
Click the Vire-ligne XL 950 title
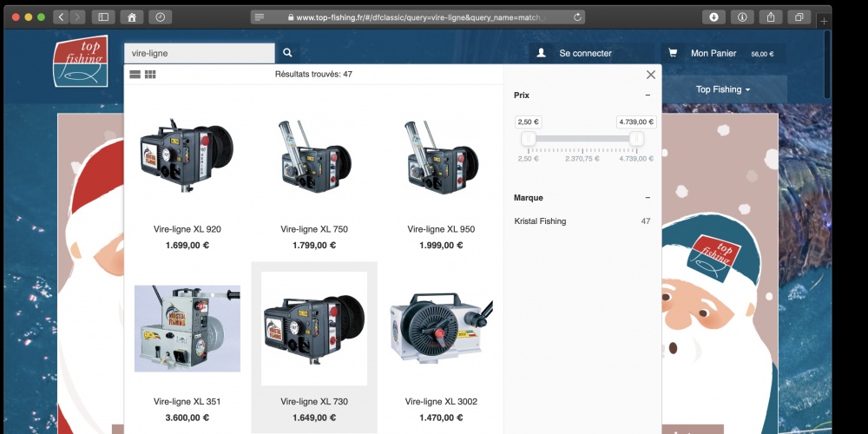441,229
